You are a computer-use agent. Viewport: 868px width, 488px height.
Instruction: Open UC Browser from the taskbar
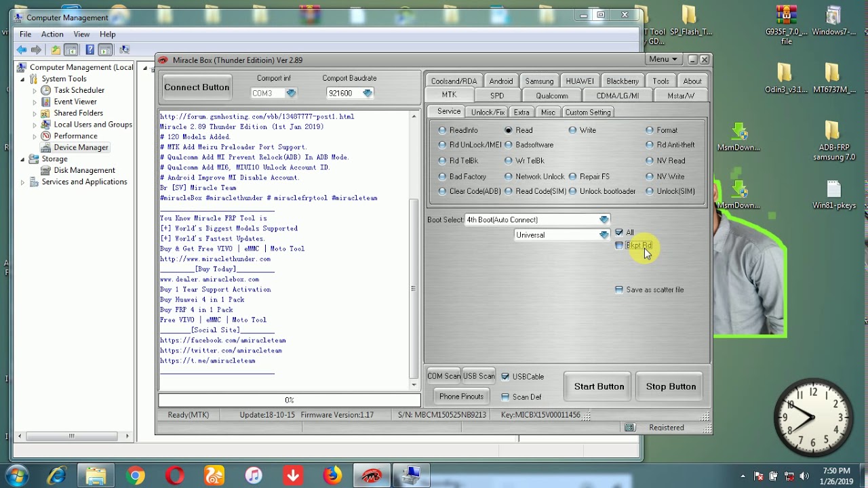214,476
